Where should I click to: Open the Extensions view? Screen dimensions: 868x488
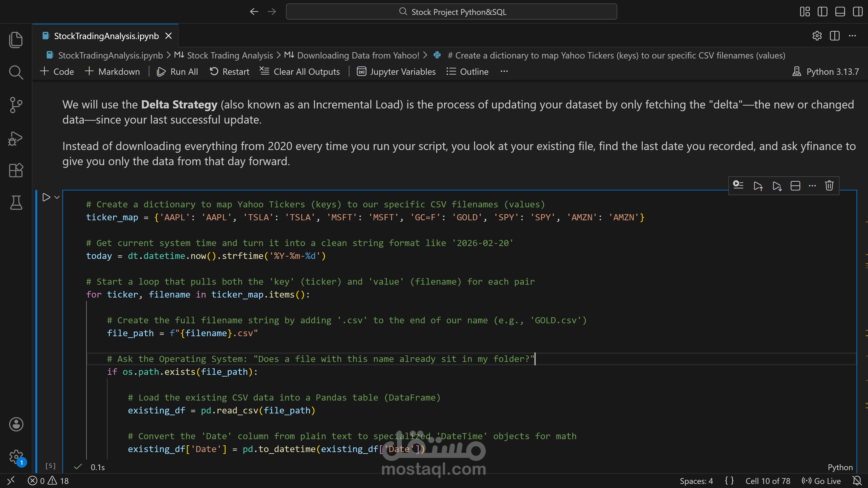pos(16,170)
